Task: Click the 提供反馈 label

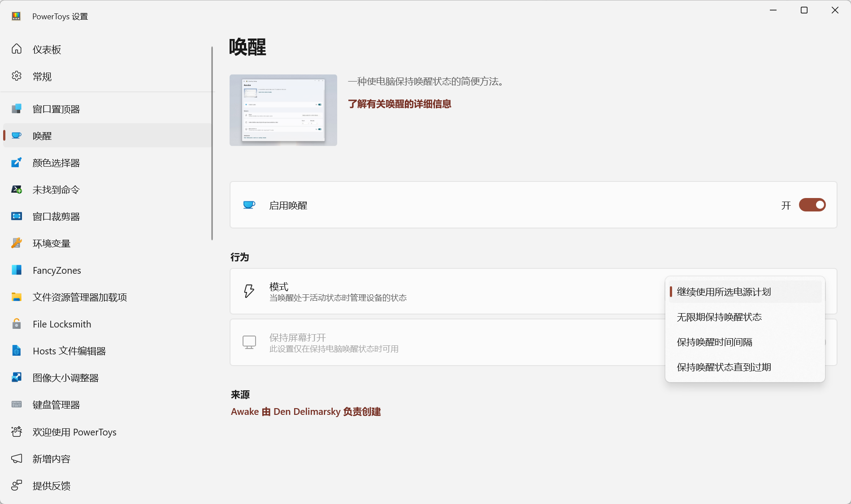Action: [x=52, y=486]
